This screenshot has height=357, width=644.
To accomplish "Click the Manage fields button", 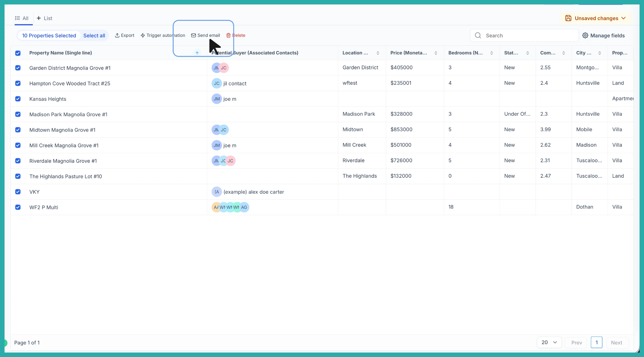I will [604, 35].
